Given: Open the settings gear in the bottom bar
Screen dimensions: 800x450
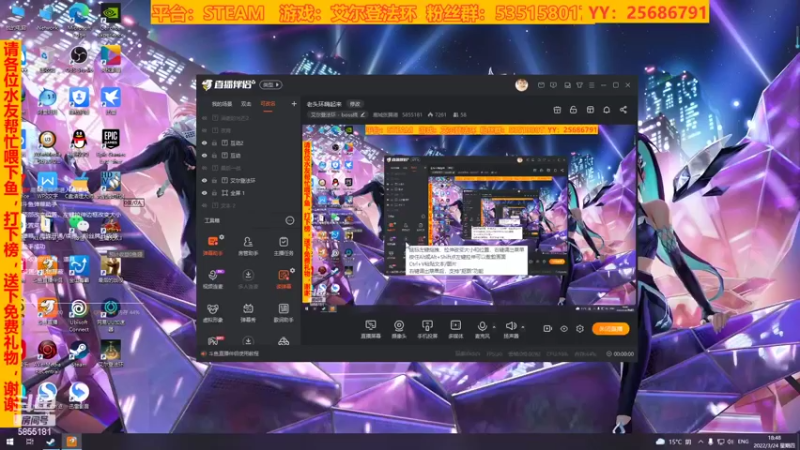Looking at the screenshot, I should pyautogui.click(x=580, y=329).
